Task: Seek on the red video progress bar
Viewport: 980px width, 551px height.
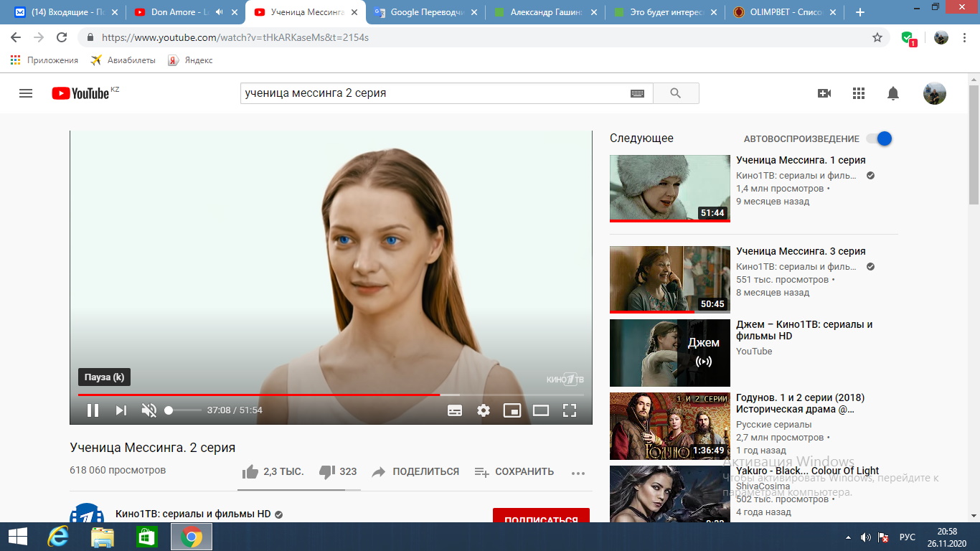Action: [x=331, y=395]
